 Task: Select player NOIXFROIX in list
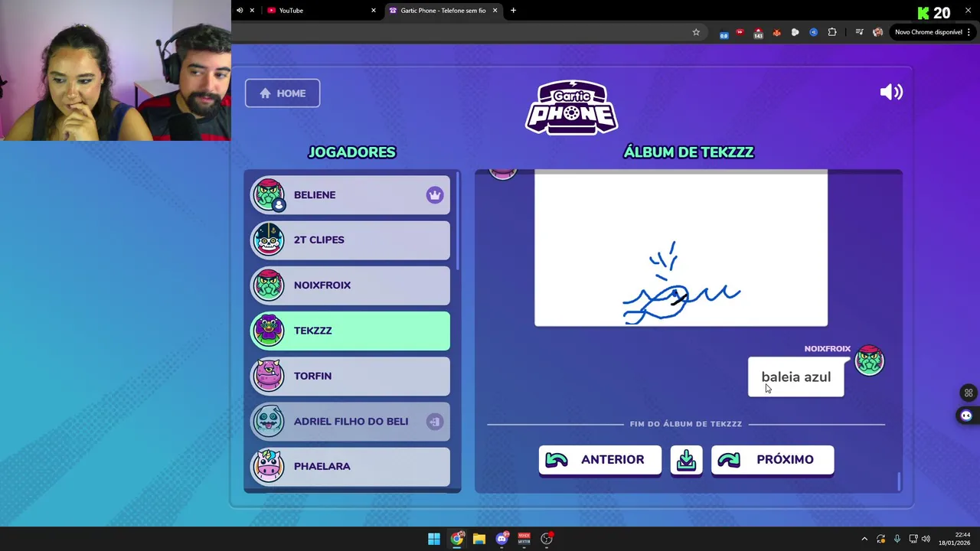click(x=351, y=285)
